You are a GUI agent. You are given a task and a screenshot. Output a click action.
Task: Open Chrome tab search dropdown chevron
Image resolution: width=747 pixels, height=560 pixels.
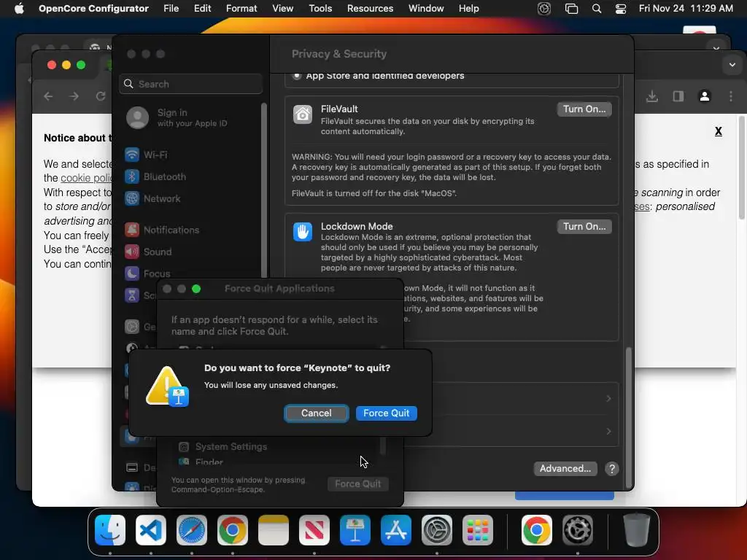point(732,65)
